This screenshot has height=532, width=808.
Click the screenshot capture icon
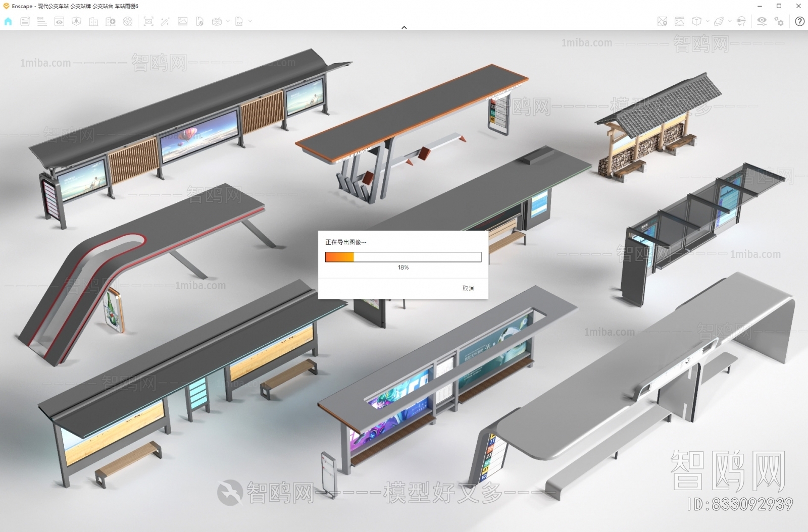(148, 21)
